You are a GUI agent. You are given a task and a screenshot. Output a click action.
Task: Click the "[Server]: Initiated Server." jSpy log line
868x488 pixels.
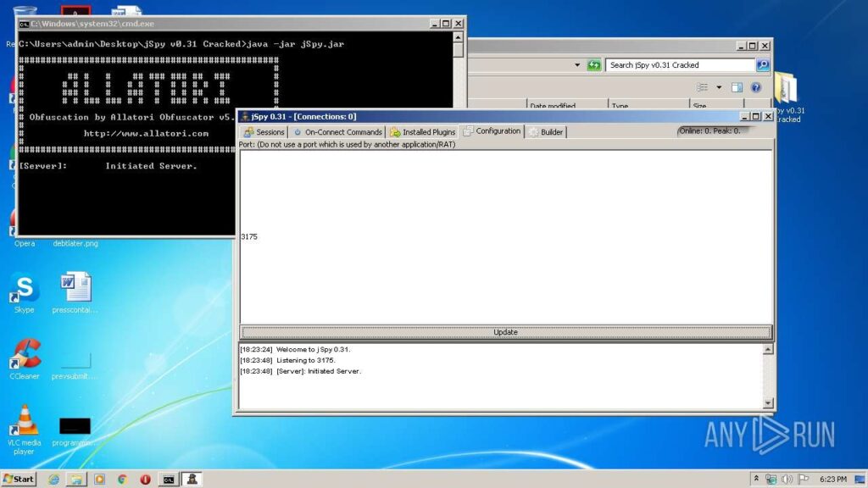[301, 371]
